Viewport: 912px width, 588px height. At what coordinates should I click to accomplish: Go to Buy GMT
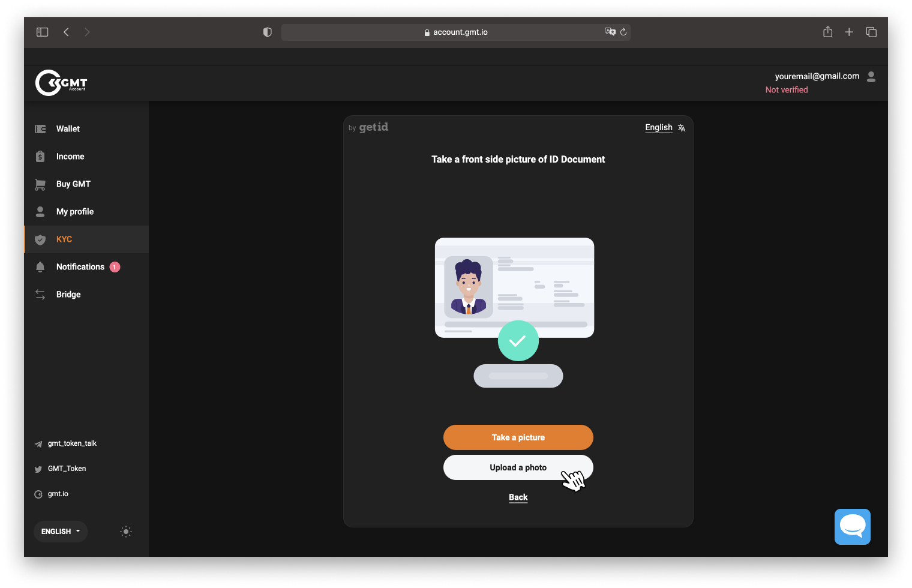(86, 184)
